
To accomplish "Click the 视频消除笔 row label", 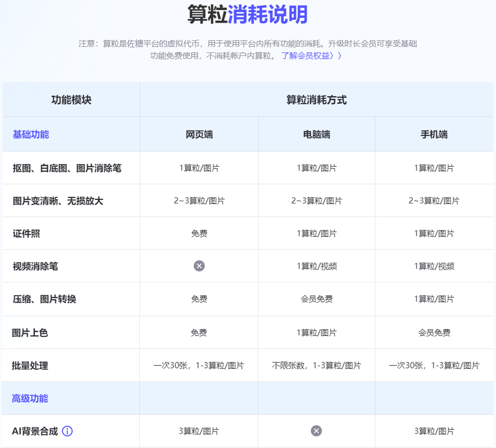I will click(35, 266).
